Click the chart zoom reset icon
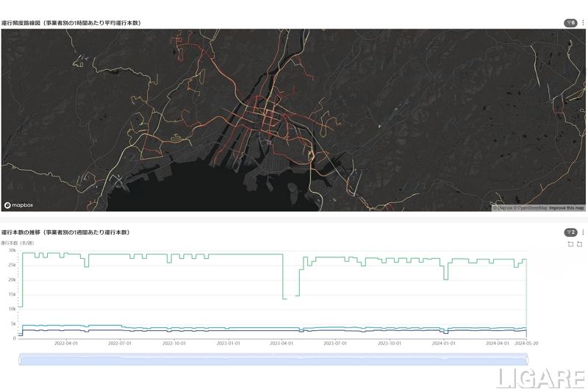Image resolution: width=588 pixels, height=392 pixels. point(581,244)
